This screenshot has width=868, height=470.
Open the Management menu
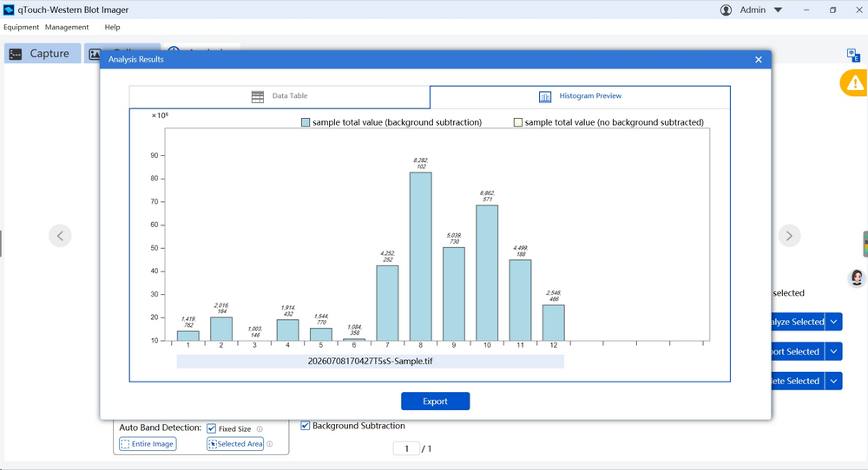coord(67,27)
